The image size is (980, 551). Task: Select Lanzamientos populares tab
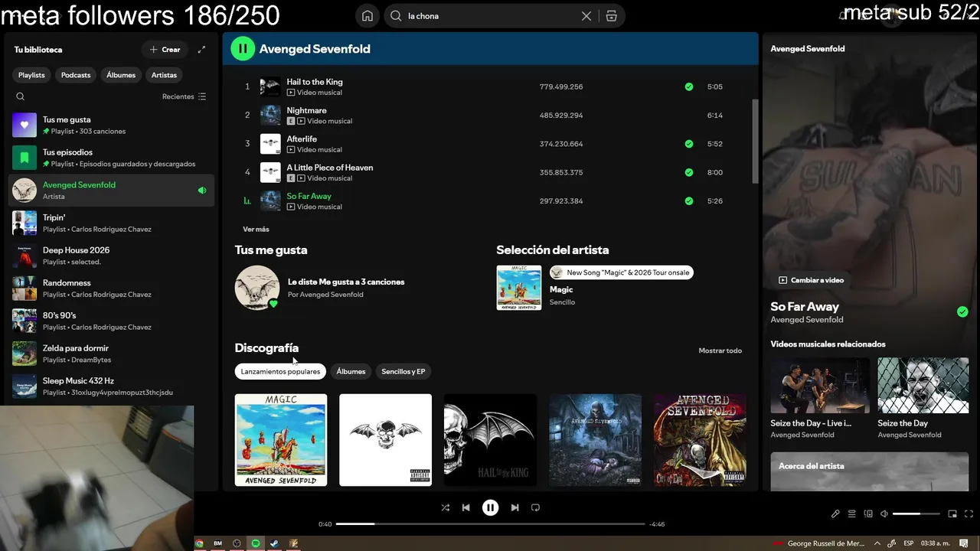click(280, 372)
